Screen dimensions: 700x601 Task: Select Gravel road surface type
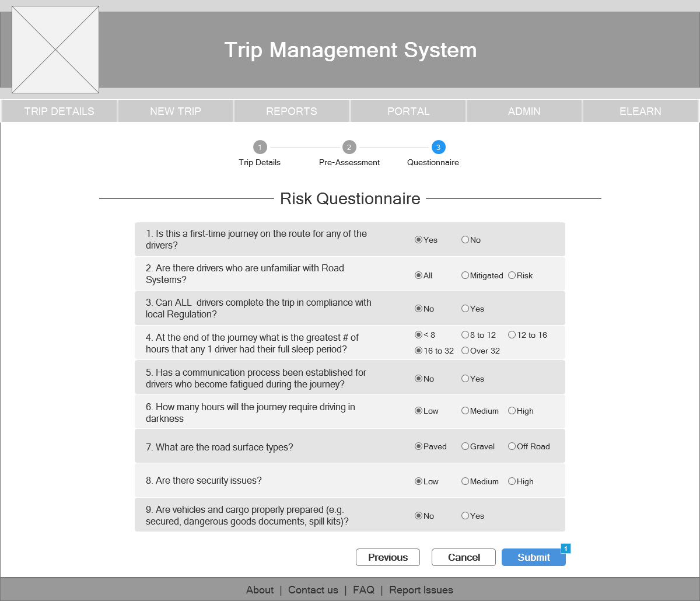point(465,446)
